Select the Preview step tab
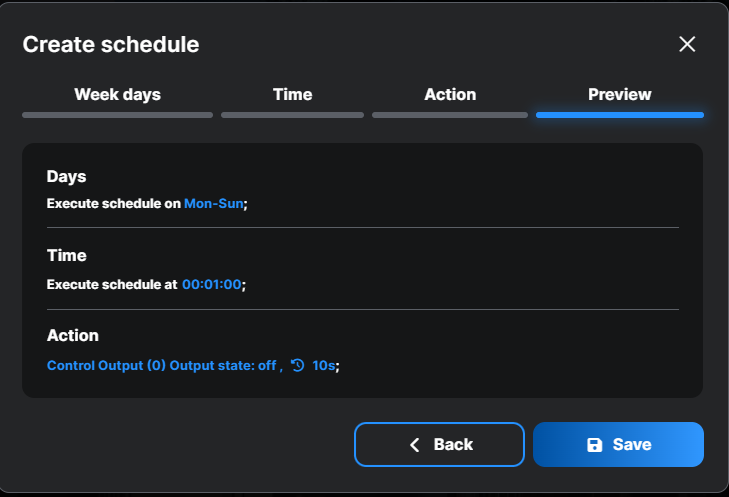 click(x=619, y=95)
